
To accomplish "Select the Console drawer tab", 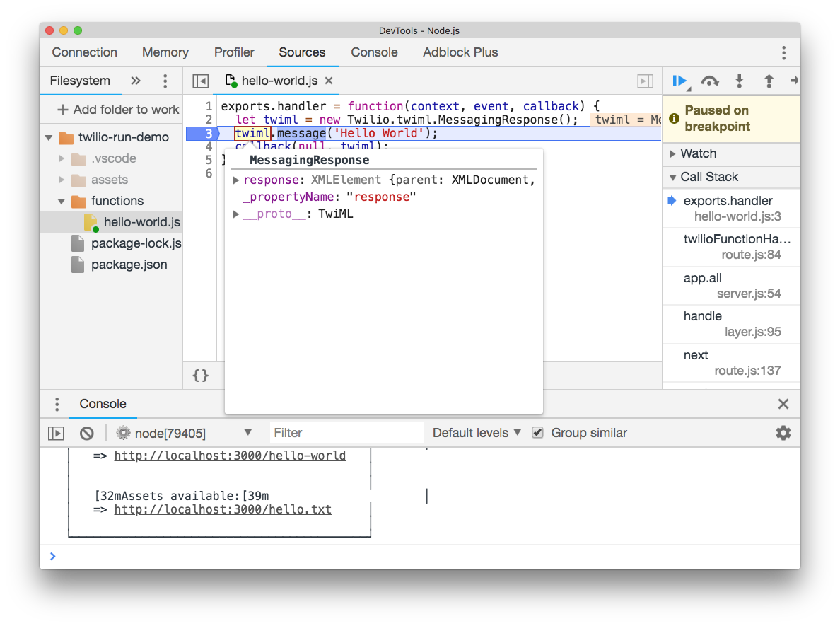I will [103, 404].
